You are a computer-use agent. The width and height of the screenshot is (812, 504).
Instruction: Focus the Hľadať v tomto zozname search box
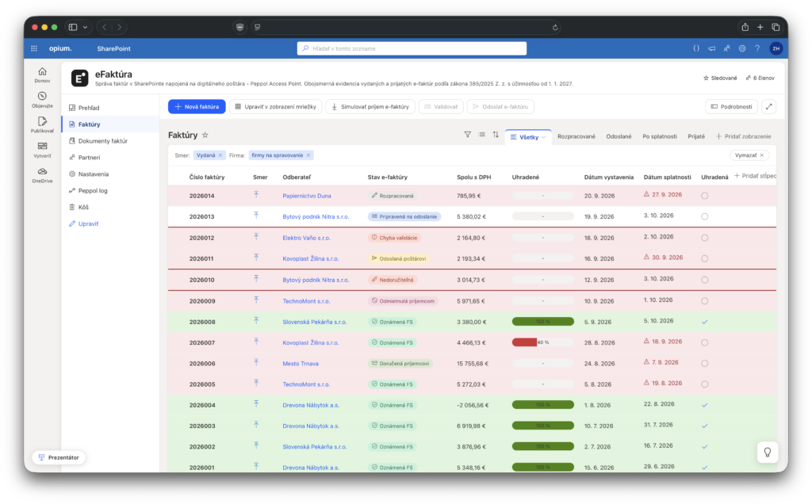pyautogui.click(x=412, y=48)
